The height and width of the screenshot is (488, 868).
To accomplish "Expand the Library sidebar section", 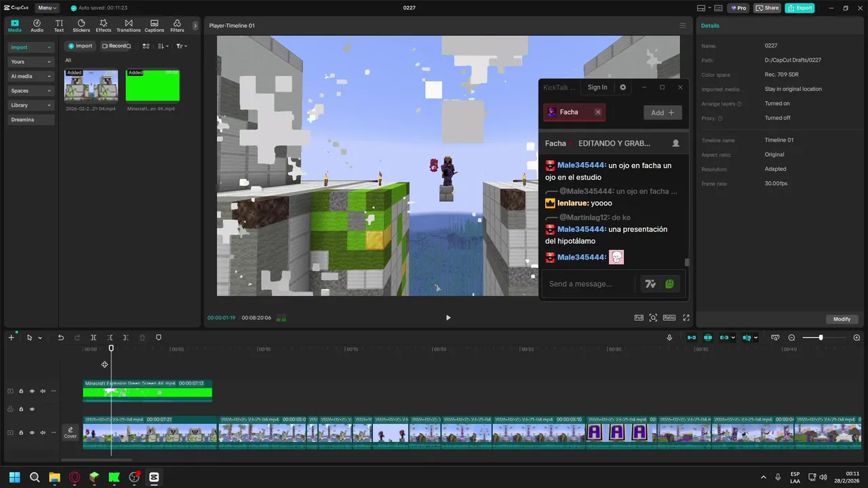I will pyautogui.click(x=31, y=105).
